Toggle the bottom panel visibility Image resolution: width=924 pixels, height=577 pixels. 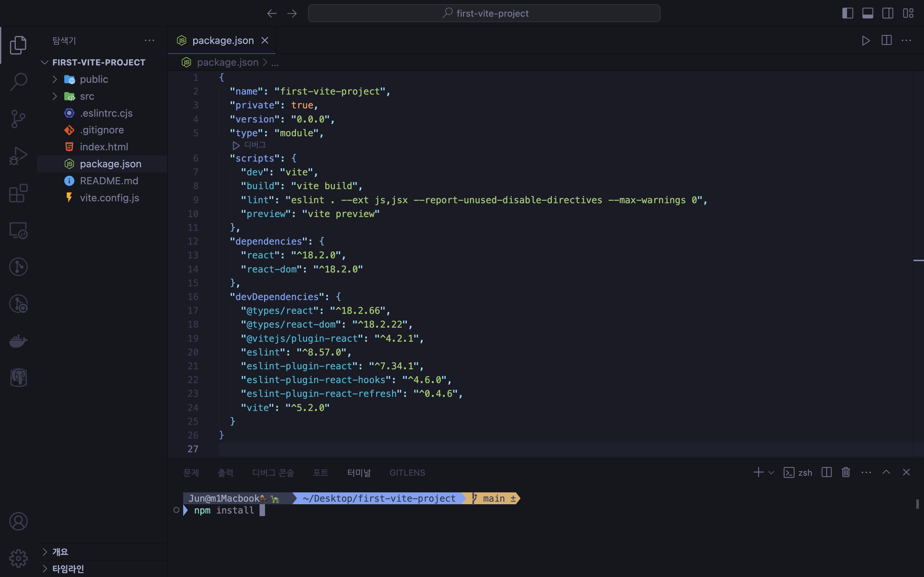click(x=868, y=13)
